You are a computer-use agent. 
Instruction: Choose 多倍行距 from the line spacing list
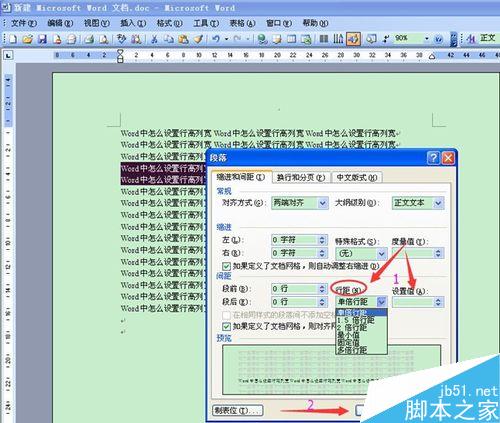[x=361, y=350]
